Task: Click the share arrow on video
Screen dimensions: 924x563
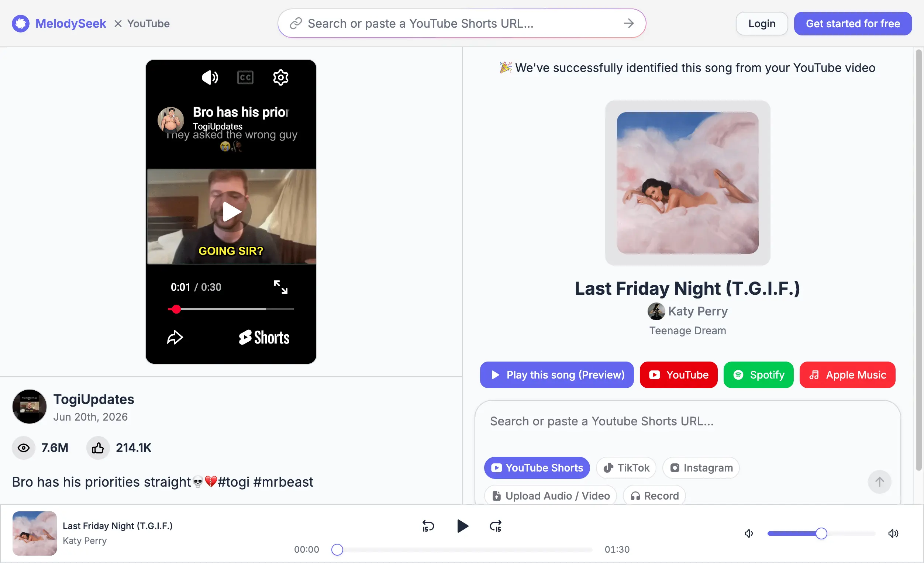Action: pyautogui.click(x=175, y=337)
